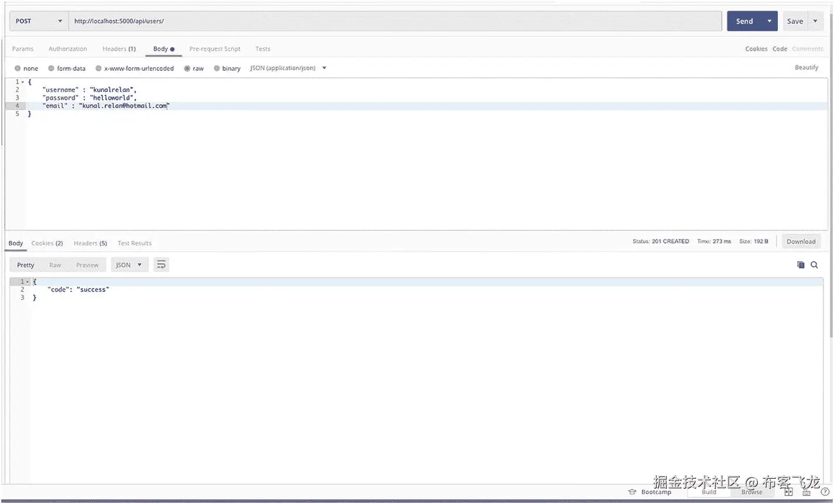Image resolution: width=834 pixels, height=504 pixels.
Task: Place cursor on the username line
Action: pyautogui.click(x=90, y=90)
